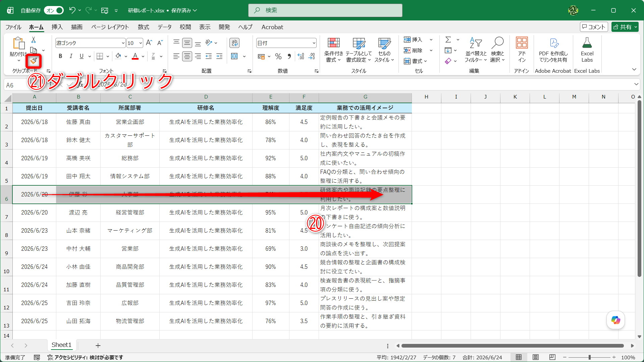Toggle Wrap Text button
The width and height of the screenshot is (644, 362).
pos(234,43)
